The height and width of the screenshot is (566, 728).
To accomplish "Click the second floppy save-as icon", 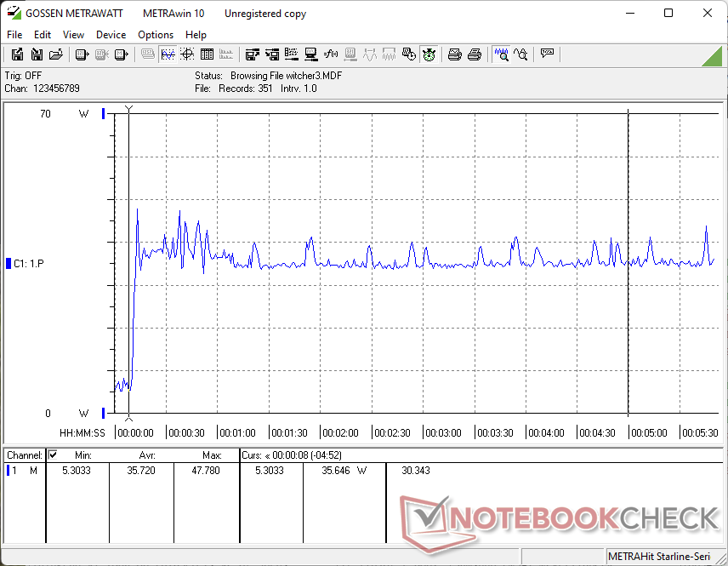I will pos(37,54).
